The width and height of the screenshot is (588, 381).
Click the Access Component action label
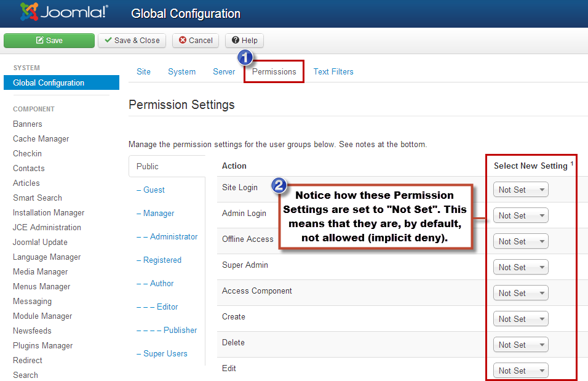tap(257, 291)
